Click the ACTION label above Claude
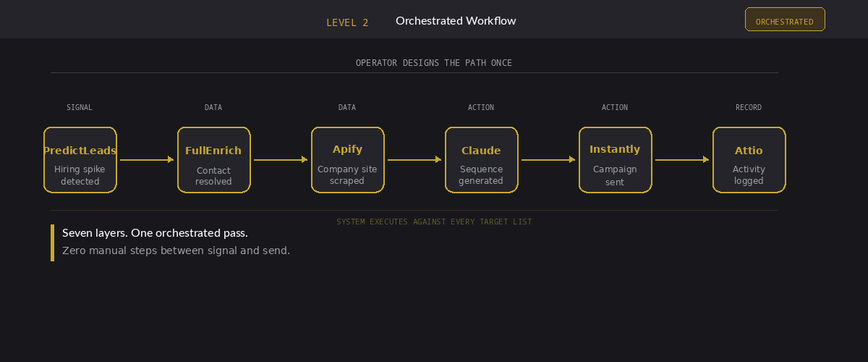868x362 pixels. pyautogui.click(x=481, y=107)
